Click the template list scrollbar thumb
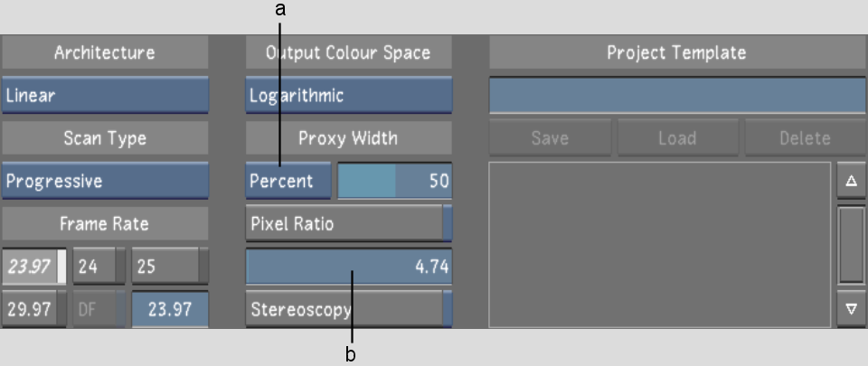868x366 pixels. click(852, 245)
